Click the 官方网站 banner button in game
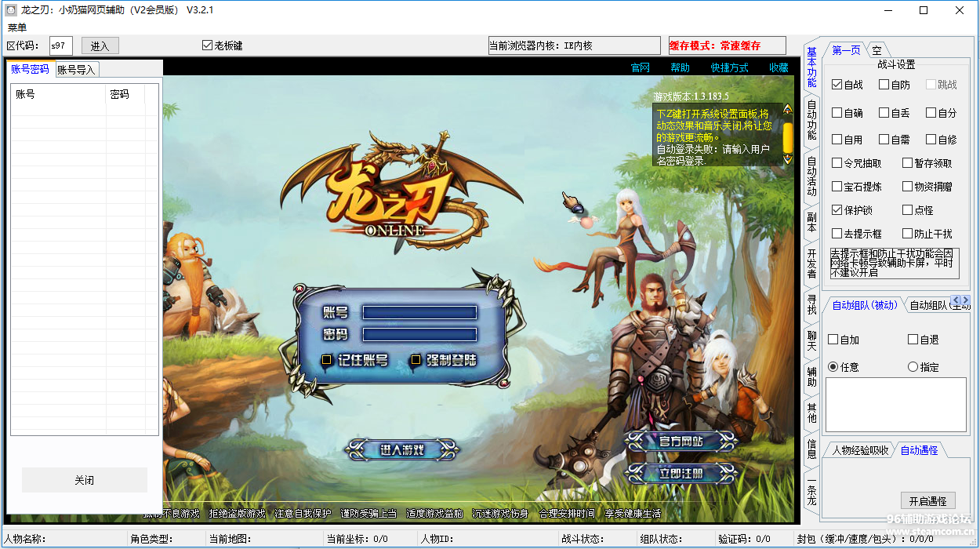The image size is (980, 549). coord(681,441)
